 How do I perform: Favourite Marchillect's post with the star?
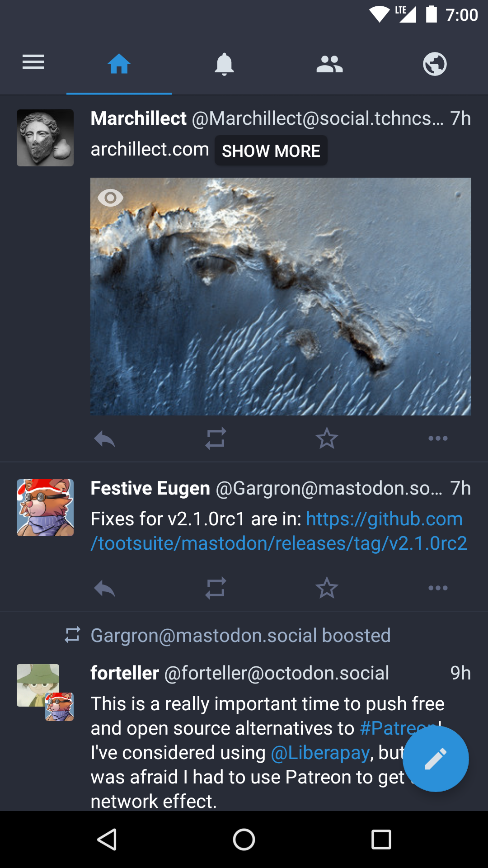tap(327, 439)
